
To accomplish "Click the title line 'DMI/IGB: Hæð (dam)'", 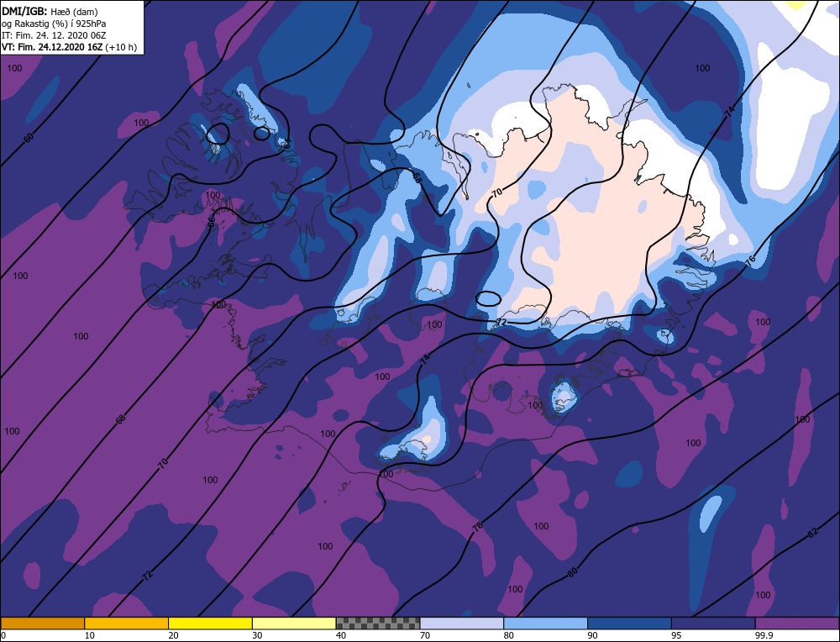I will (x=50, y=11).
